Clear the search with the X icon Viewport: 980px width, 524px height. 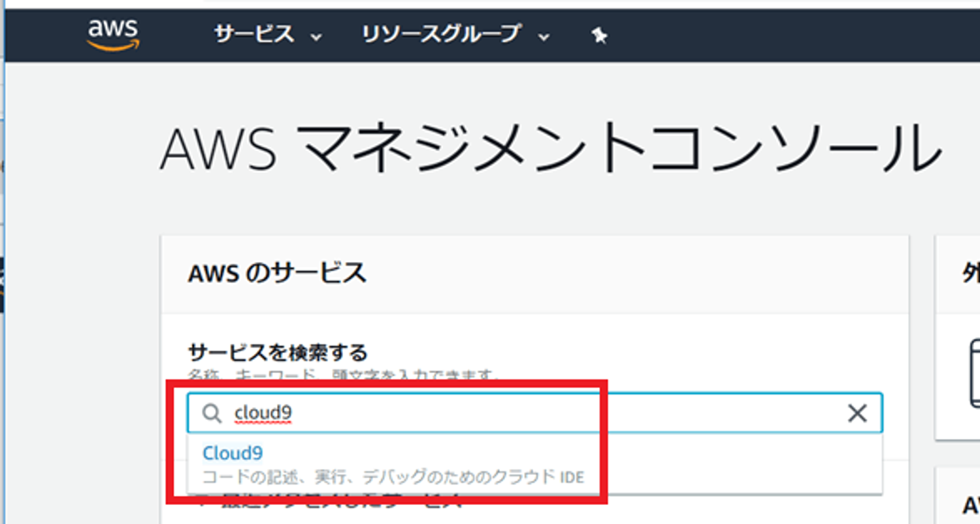pyautogui.click(x=857, y=413)
